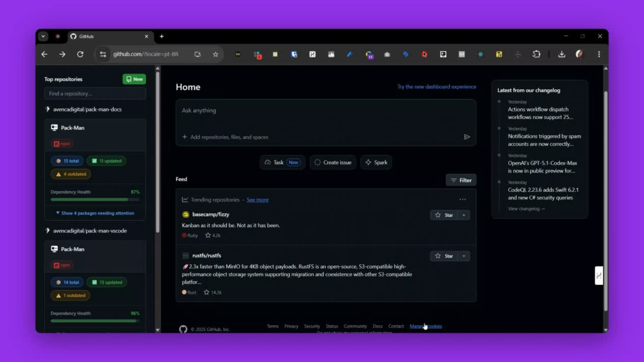Open Try the new dashboard experience link
This screenshot has width=644, height=362.
pyautogui.click(x=437, y=87)
